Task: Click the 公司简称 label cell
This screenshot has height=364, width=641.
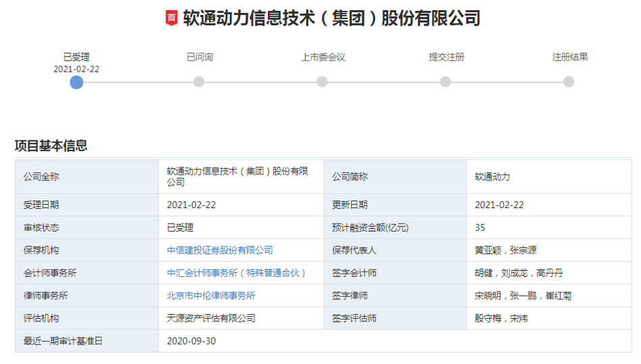Action: [396, 177]
